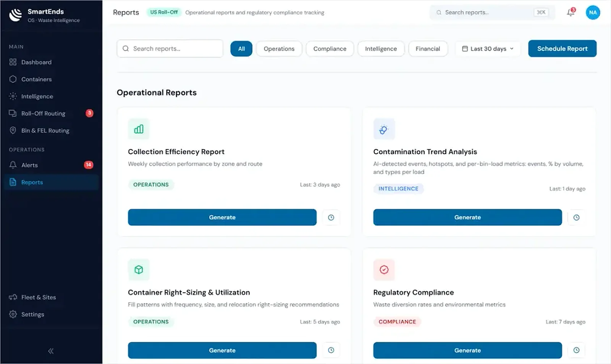This screenshot has height=364, width=611.
Task: Click the SmartEnds logo icon
Action: tap(15, 15)
